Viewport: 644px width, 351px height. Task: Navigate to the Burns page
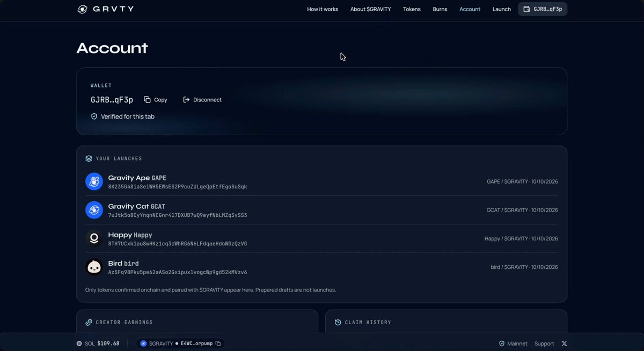440,9
